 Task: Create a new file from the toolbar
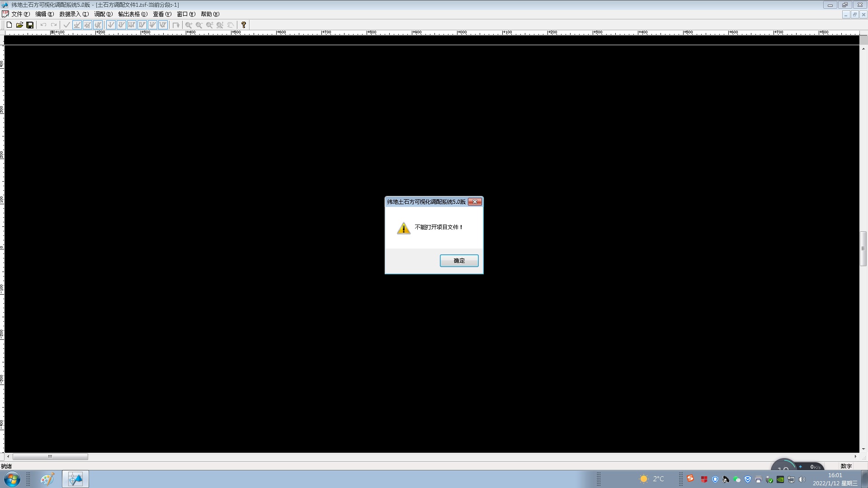[x=9, y=25]
